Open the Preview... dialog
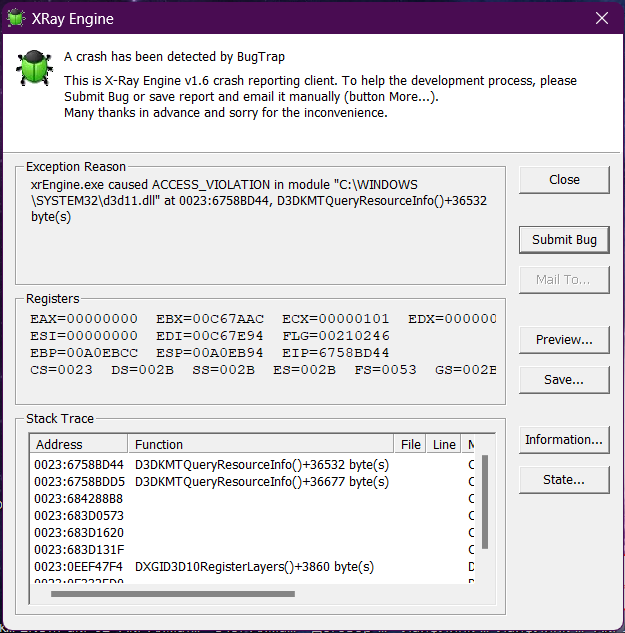This screenshot has height=633, width=625. click(564, 340)
